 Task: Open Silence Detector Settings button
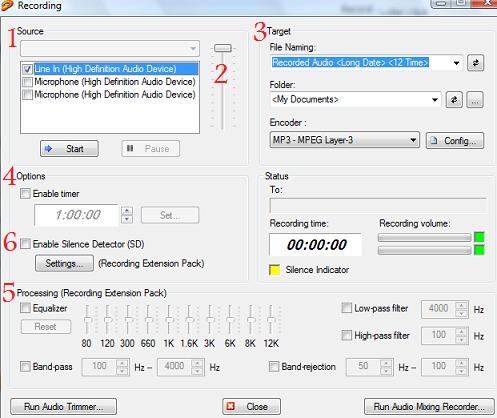[64, 263]
